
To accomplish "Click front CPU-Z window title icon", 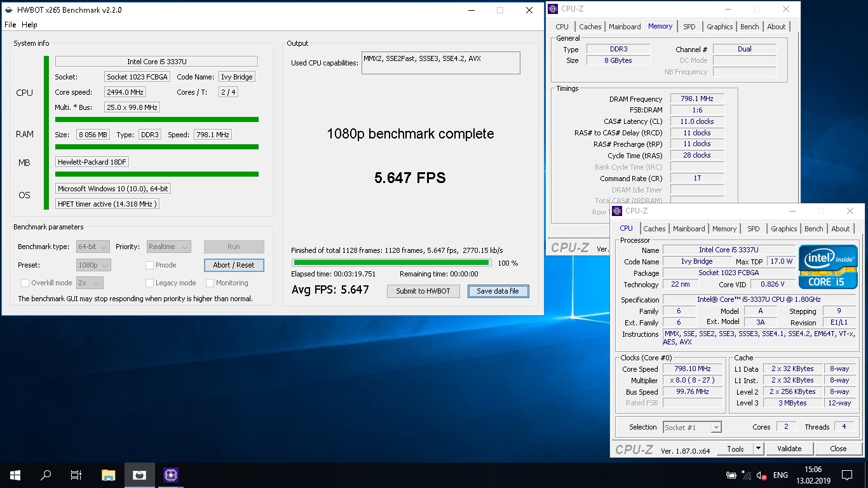I will [x=618, y=211].
